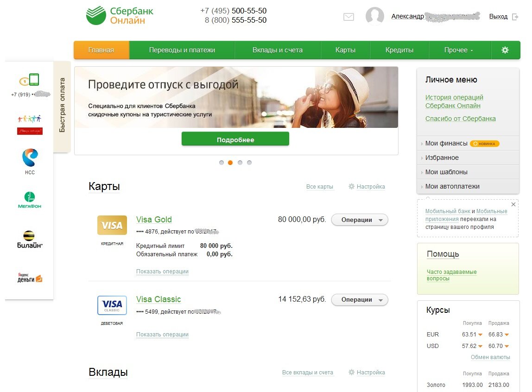Select the Beeline quick payment icon
The height and width of the screenshot is (392, 532).
pyautogui.click(x=30, y=240)
